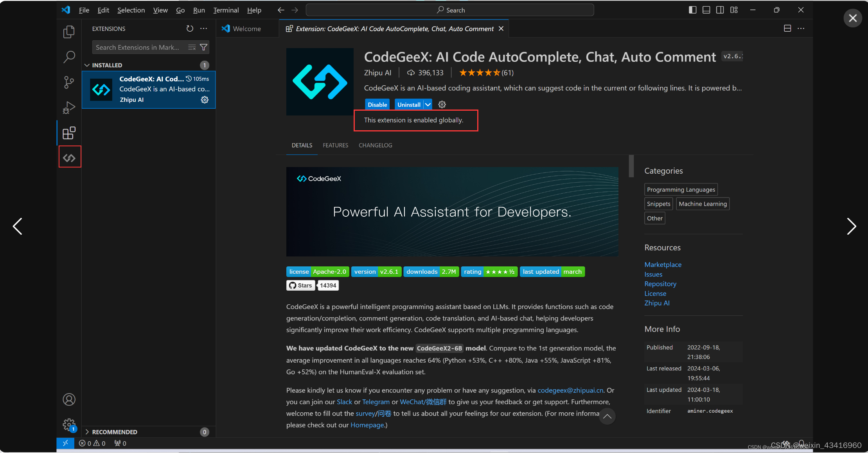The height and width of the screenshot is (453, 868).
Task: Open the Accounts icon
Action: [x=69, y=399]
